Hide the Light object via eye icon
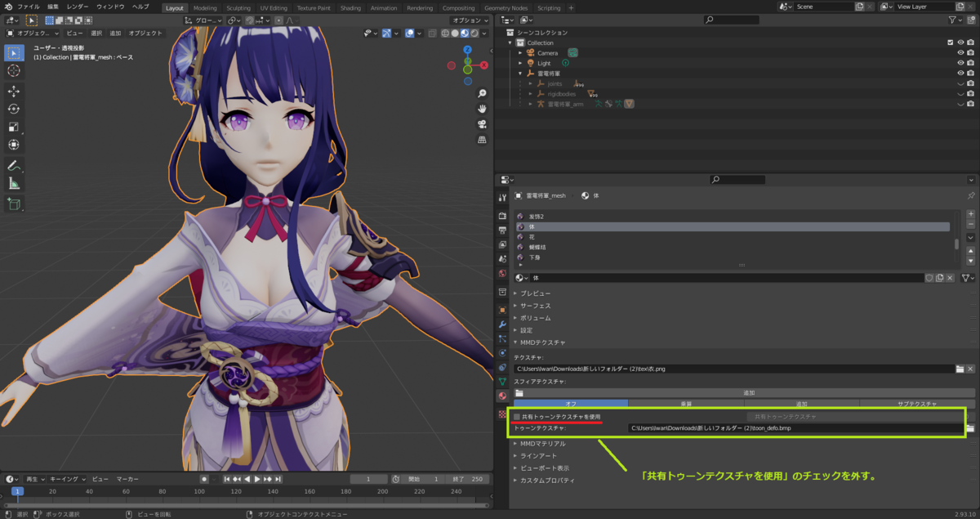 (x=960, y=63)
